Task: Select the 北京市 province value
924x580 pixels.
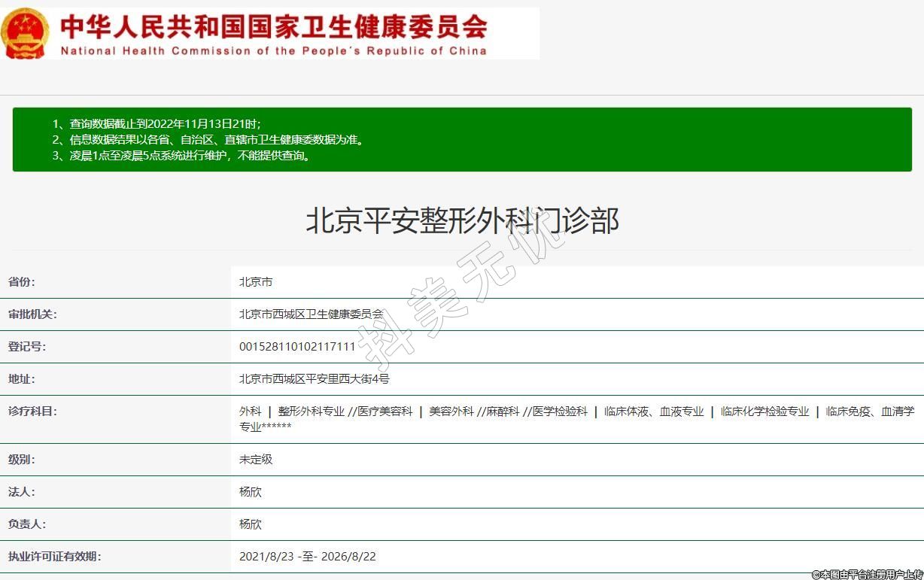Action: [256, 282]
